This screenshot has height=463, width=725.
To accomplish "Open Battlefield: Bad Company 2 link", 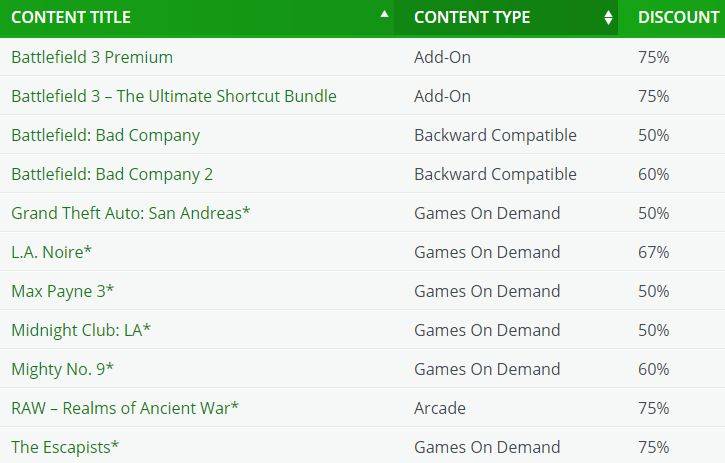I will click(x=112, y=174).
